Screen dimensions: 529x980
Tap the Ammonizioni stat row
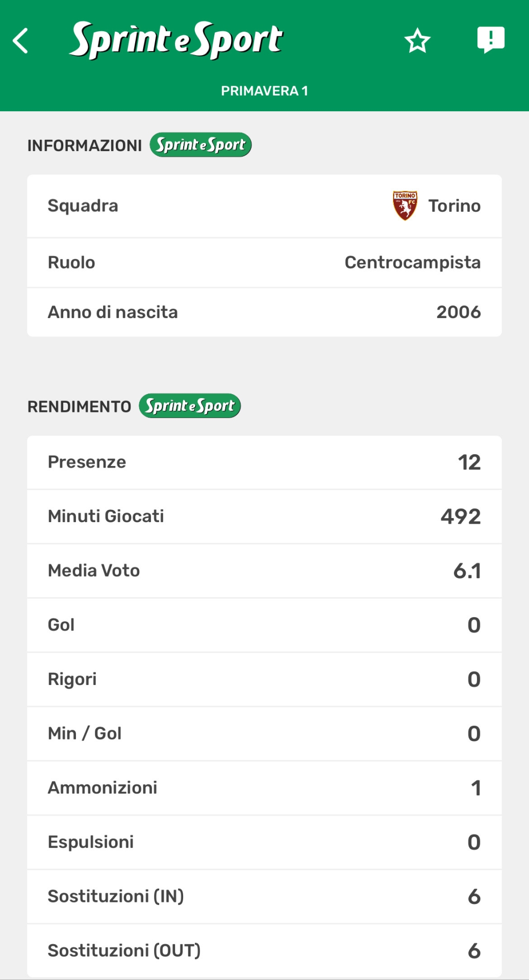264,788
